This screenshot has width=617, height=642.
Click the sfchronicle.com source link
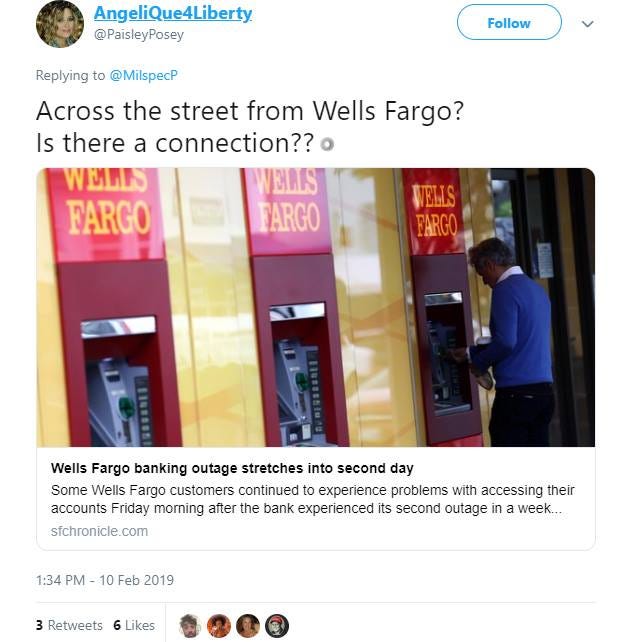tap(99, 531)
